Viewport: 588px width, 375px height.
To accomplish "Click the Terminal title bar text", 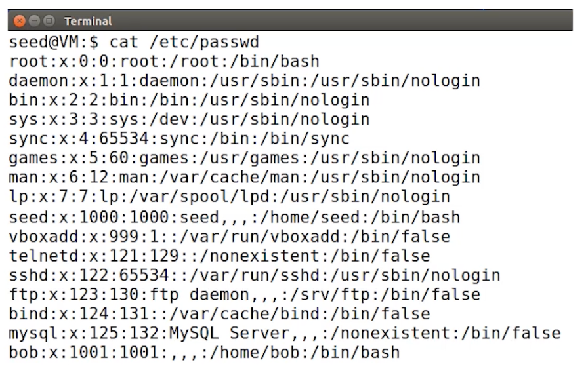I will pyautogui.click(x=88, y=22).
